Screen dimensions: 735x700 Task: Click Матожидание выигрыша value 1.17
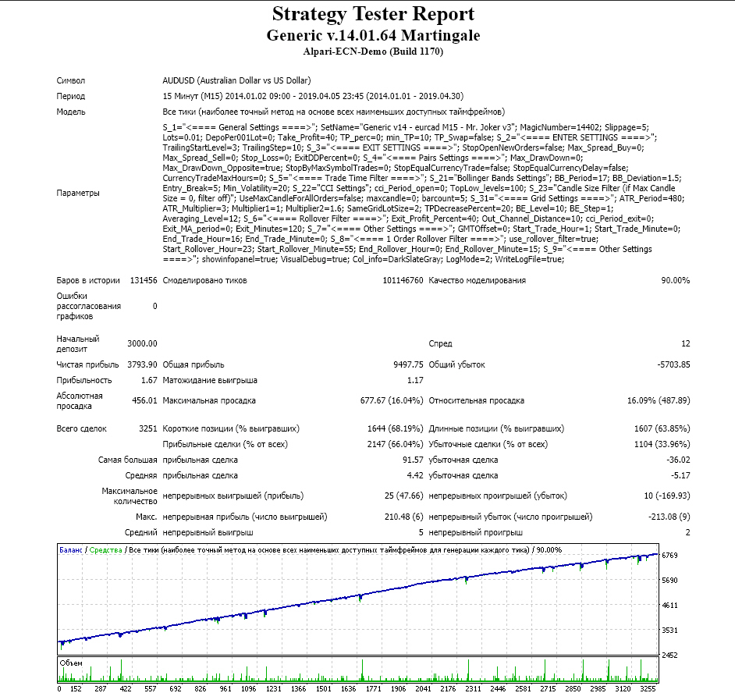(x=415, y=380)
